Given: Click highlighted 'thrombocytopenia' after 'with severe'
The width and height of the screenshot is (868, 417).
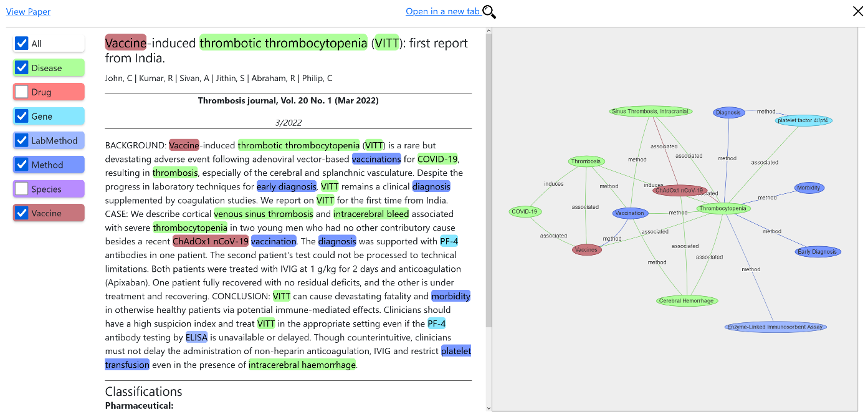Looking at the screenshot, I should pos(190,228).
